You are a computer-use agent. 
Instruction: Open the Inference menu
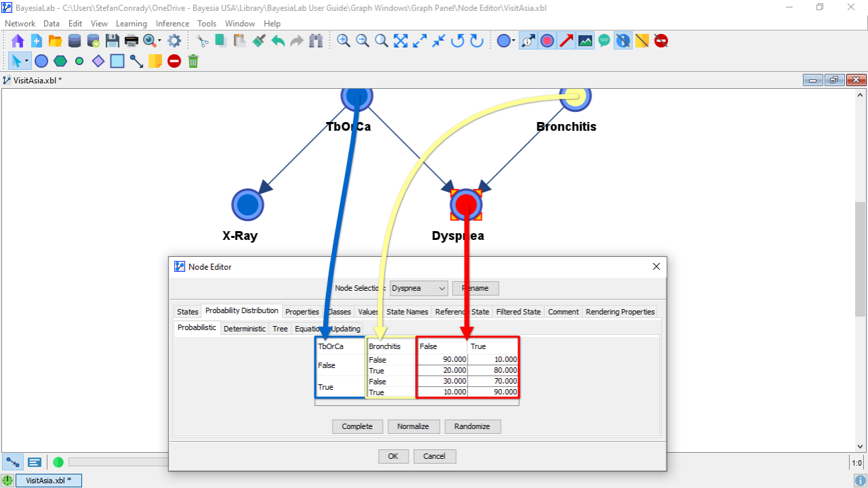(172, 23)
